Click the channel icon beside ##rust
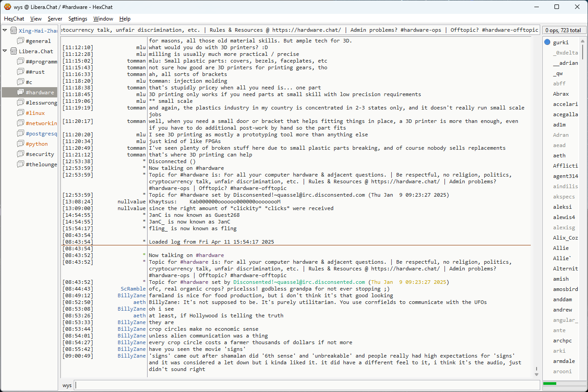The width and height of the screenshot is (588, 392). coord(20,72)
